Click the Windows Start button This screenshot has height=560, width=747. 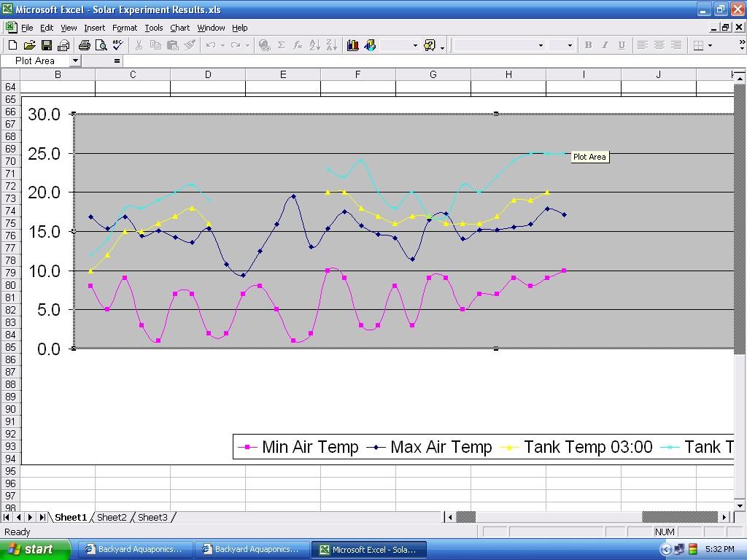[x=35, y=549]
